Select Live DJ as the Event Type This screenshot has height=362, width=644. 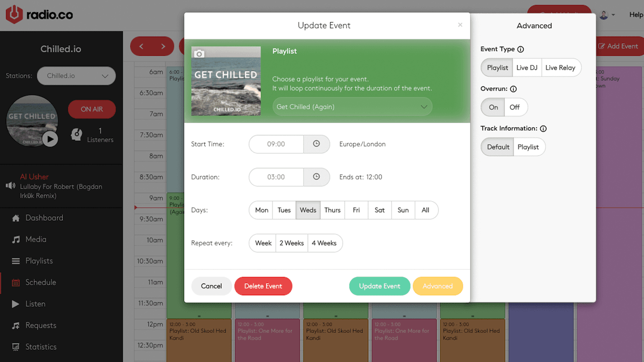coord(526,67)
